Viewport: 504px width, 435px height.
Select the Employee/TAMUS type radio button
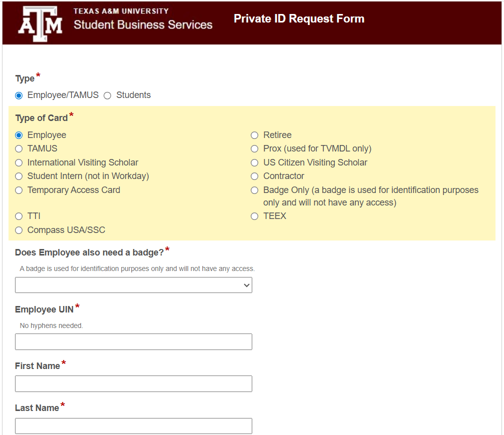tap(19, 95)
